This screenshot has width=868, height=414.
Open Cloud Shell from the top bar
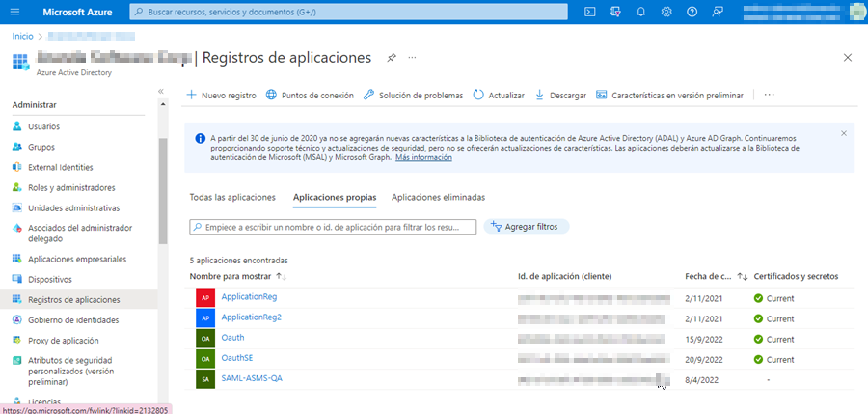(590, 12)
